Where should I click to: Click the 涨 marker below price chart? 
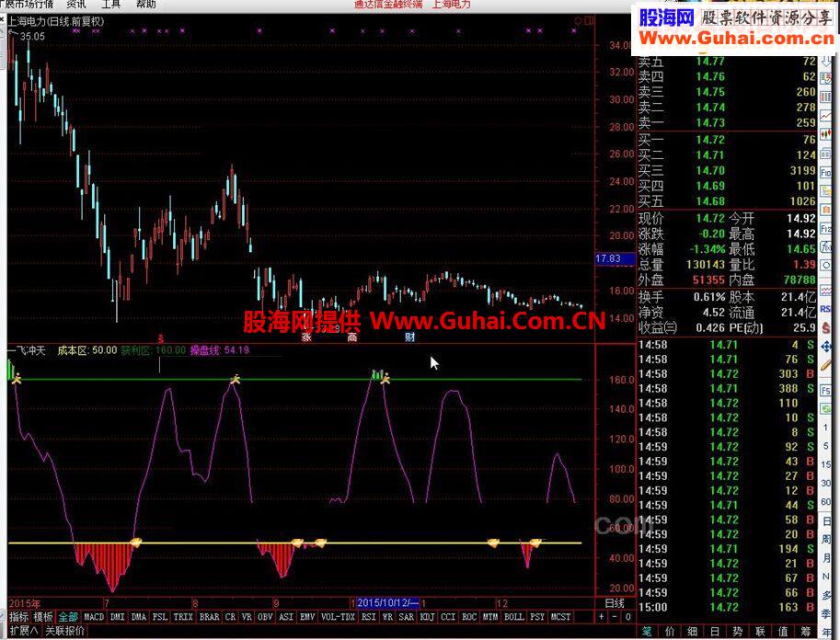click(306, 337)
